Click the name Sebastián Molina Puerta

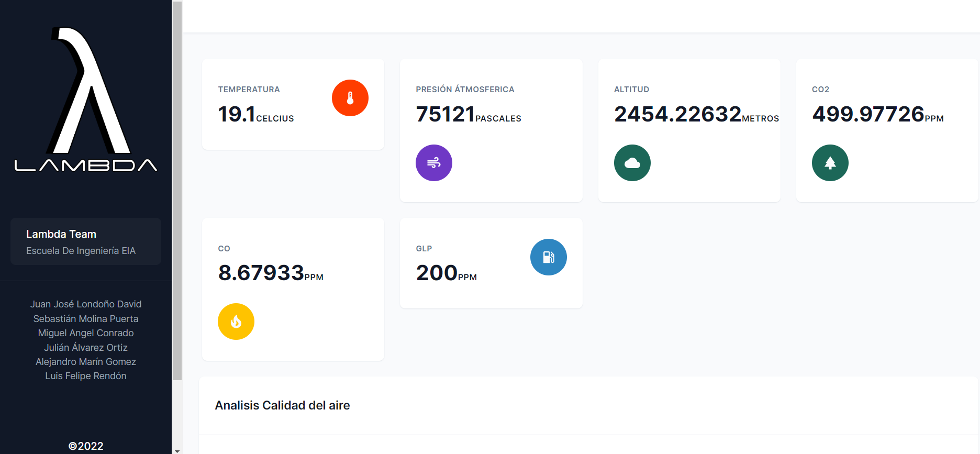(86, 319)
